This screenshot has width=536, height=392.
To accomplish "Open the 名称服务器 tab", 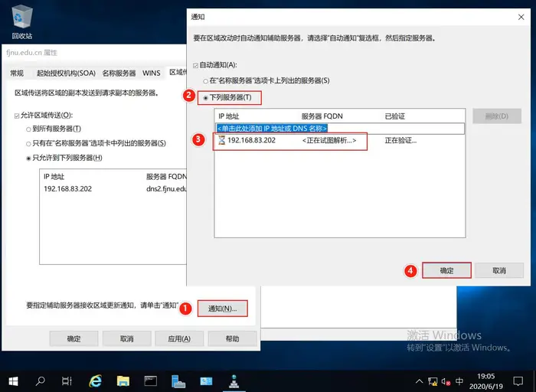I will pos(119,73).
